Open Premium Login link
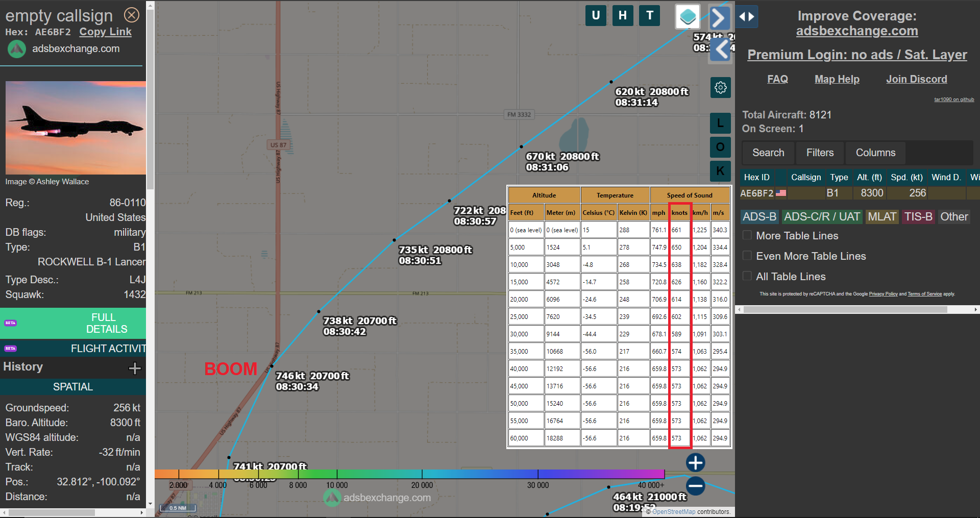This screenshot has height=518, width=980. [x=857, y=55]
